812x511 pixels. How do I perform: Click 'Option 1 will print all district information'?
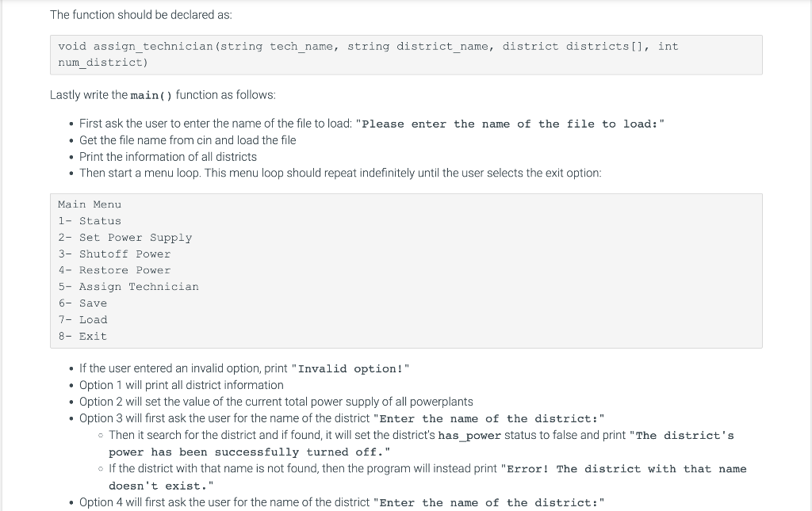tap(182, 385)
